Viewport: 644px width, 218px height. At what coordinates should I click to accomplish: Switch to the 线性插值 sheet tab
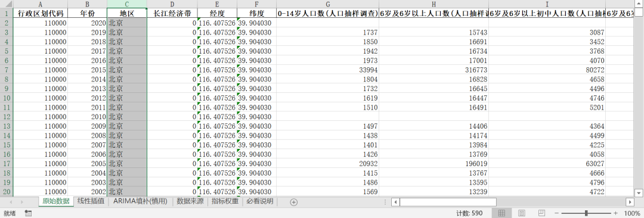91,201
